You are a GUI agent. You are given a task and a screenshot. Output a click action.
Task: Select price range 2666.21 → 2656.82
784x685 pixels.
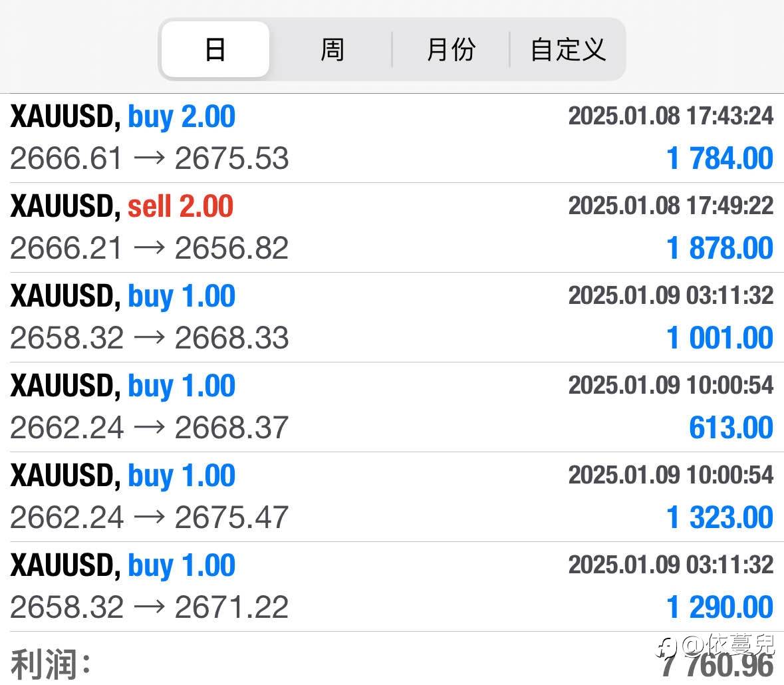tap(150, 249)
